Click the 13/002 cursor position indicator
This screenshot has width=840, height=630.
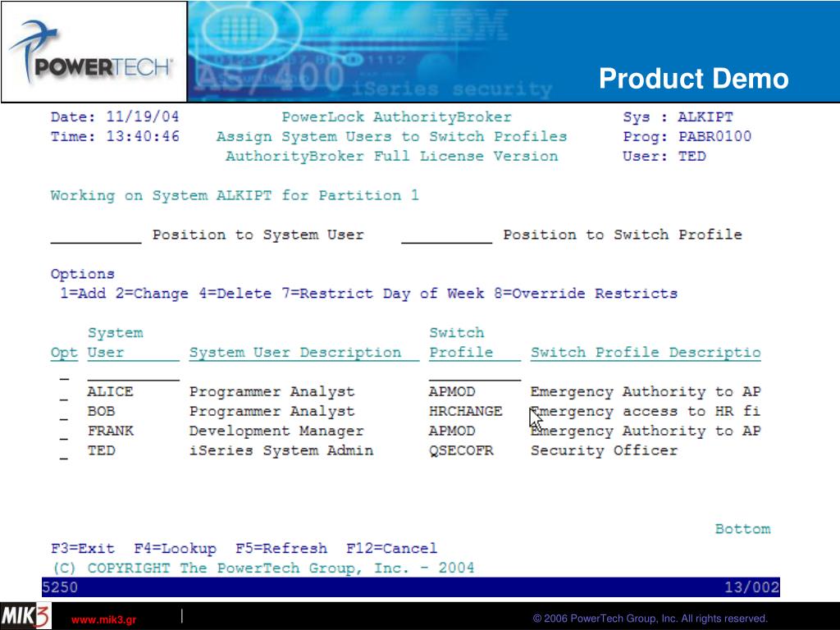751,587
